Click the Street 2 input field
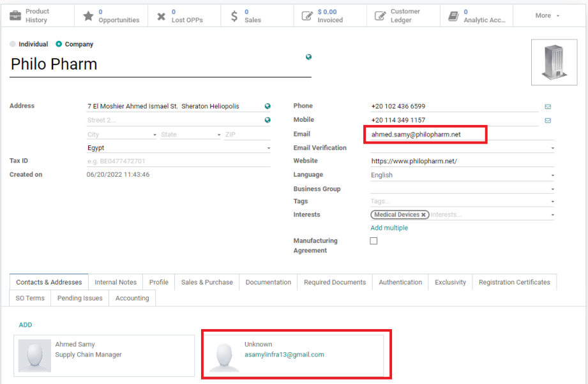This screenshot has height=384, width=588. point(174,121)
